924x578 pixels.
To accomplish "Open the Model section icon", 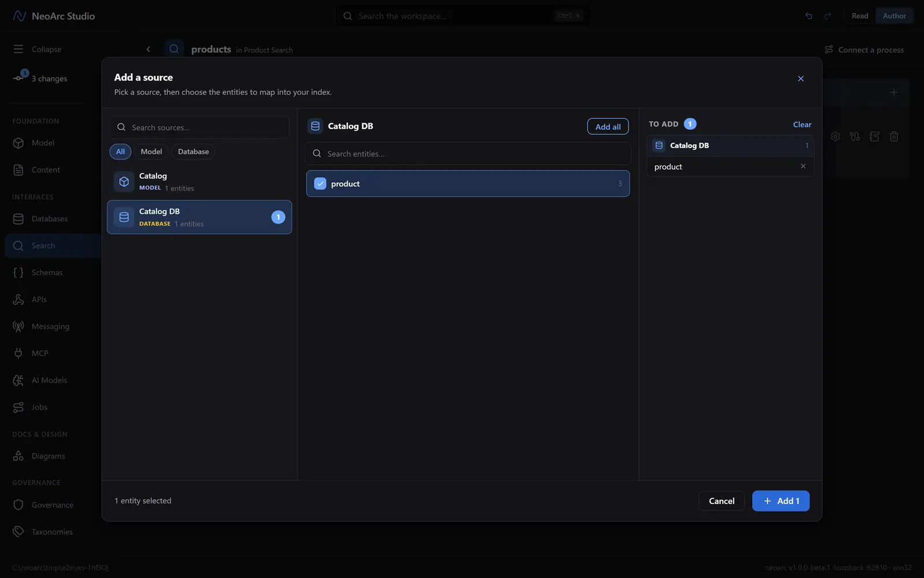I will tap(18, 143).
